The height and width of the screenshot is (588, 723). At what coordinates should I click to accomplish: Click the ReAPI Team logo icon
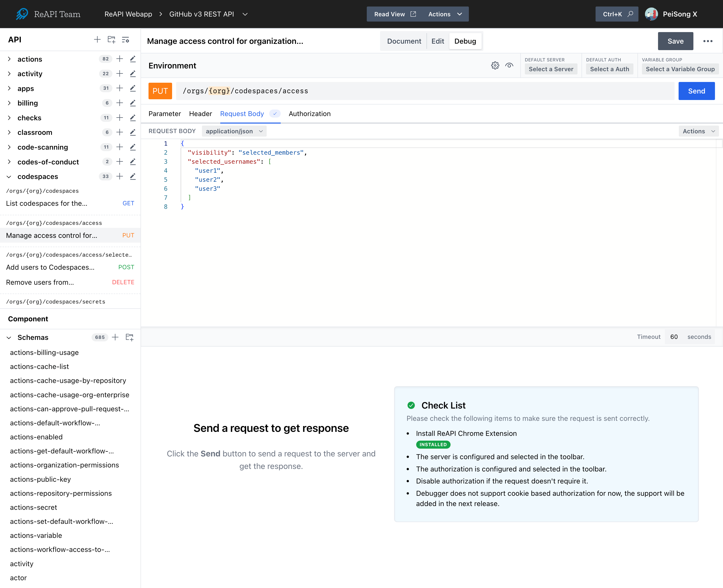point(22,14)
